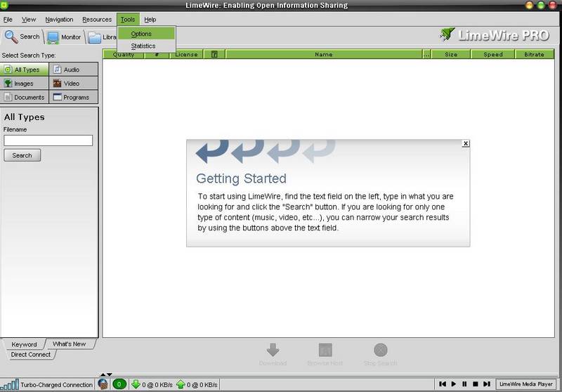The image size is (562, 392).
Task: Click the Stop Search button
Action: point(380,354)
